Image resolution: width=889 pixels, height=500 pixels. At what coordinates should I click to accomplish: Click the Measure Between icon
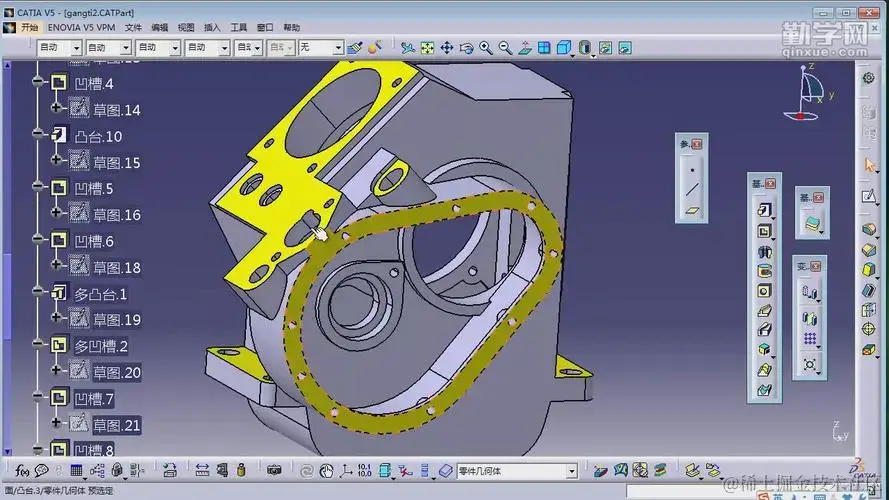pyautogui.click(x=202, y=470)
